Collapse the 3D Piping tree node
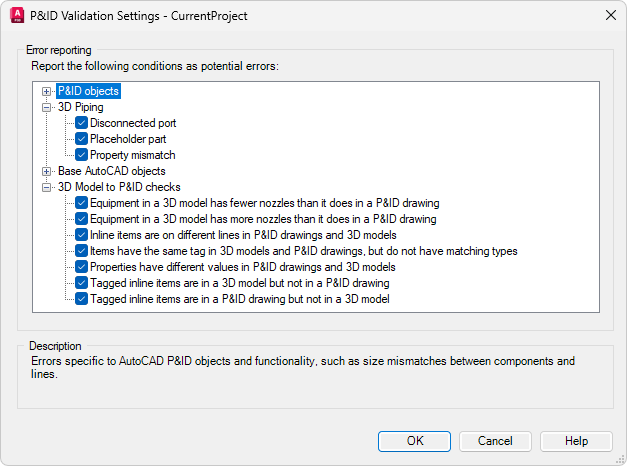 point(46,107)
